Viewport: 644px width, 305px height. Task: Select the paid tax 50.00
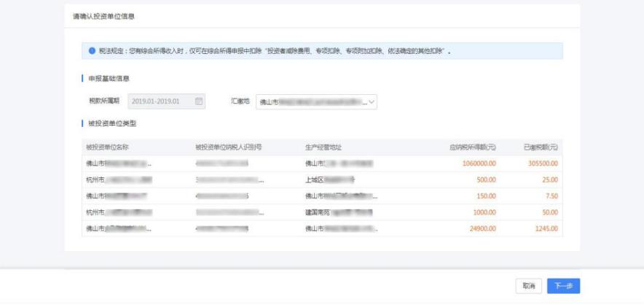(550, 212)
